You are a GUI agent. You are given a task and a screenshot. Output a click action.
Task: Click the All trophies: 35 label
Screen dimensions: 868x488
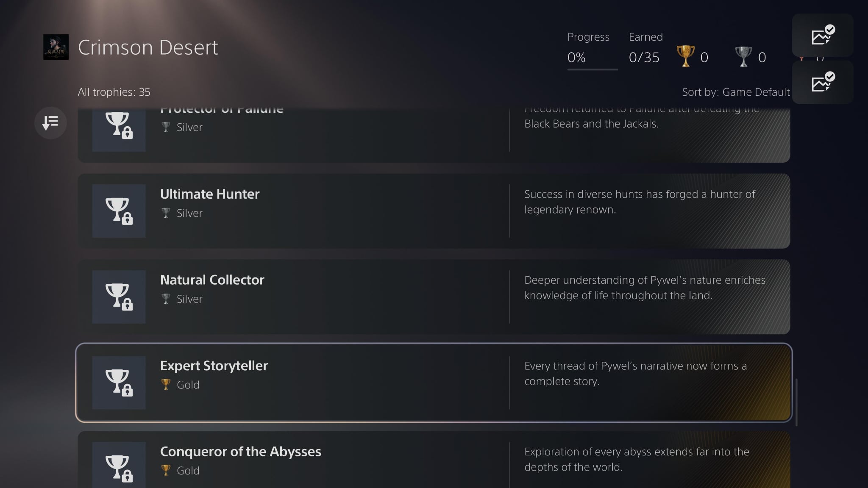pyautogui.click(x=114, y=92)
